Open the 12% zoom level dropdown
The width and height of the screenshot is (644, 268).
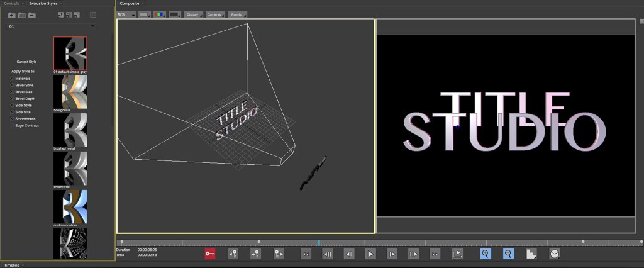126,14
